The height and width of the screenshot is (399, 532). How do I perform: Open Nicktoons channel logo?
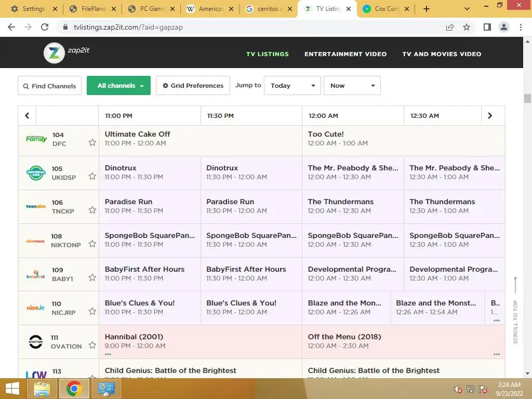[x=35, y=241]
